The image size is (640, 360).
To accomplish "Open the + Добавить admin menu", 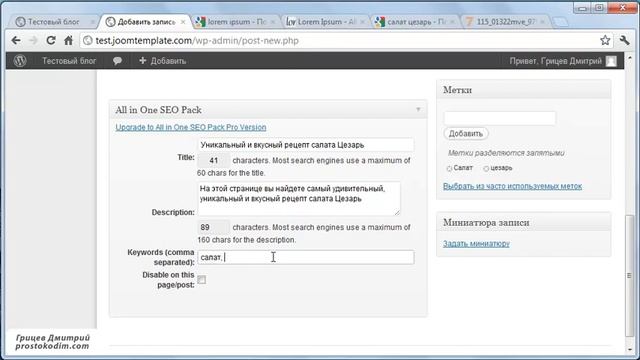I will pos(162,61).
